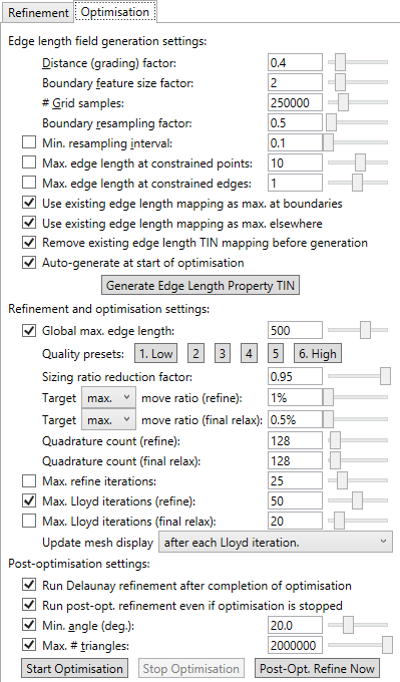Choose quality preset 1. Low

156,354
